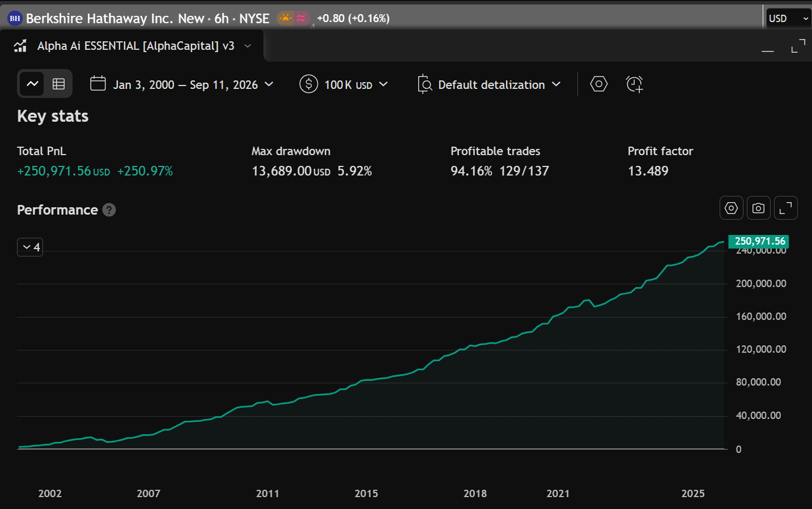Open the 100K USD initial capital dropdown
The image size is (812, 509).
344,84
